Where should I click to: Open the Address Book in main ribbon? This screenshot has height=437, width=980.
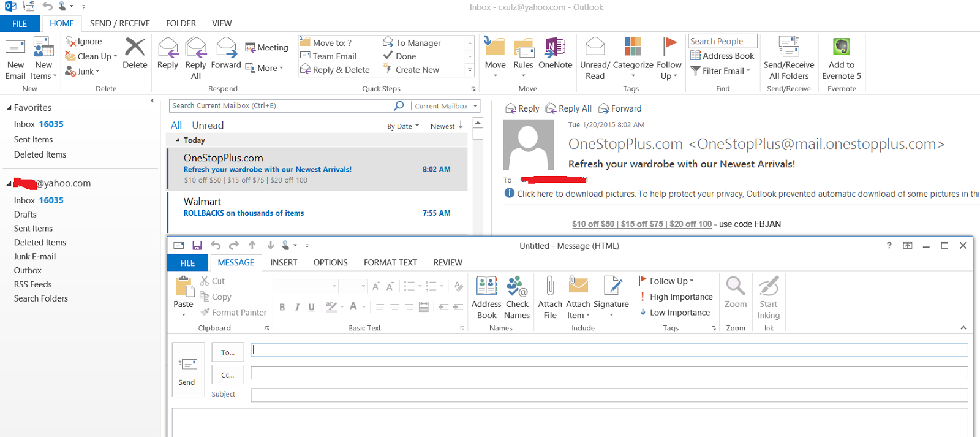pos(722,56)
